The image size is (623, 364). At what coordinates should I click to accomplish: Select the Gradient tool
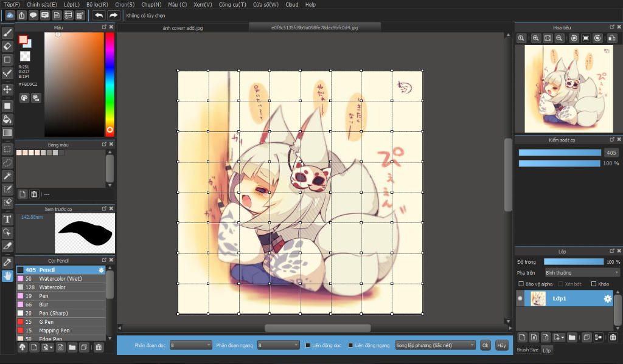pyautogui.click(x=7, y=132)
